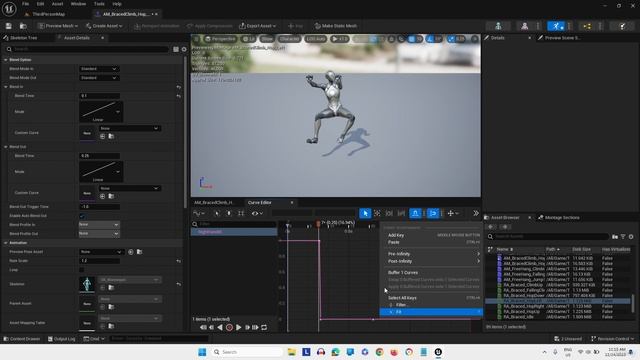Open the Asset Browser filter funnel icon
Image resolution: width=640 pixels, height=360 pixels.
(623, 237)
